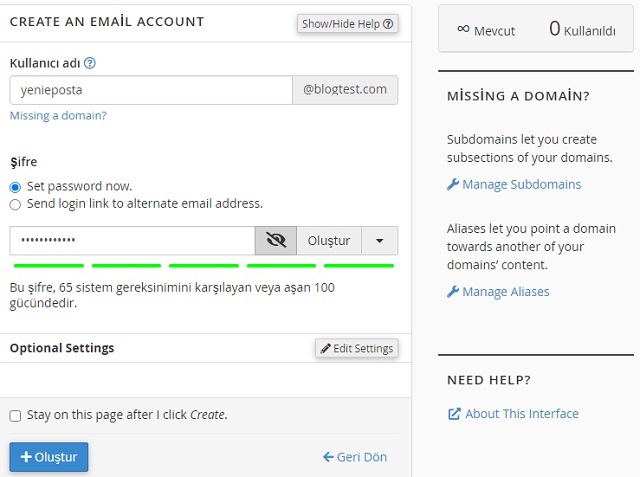The image size is (640, 477).
Task: Click the 0 Kullanıldı usage text
Action: [x=582, y=29]
